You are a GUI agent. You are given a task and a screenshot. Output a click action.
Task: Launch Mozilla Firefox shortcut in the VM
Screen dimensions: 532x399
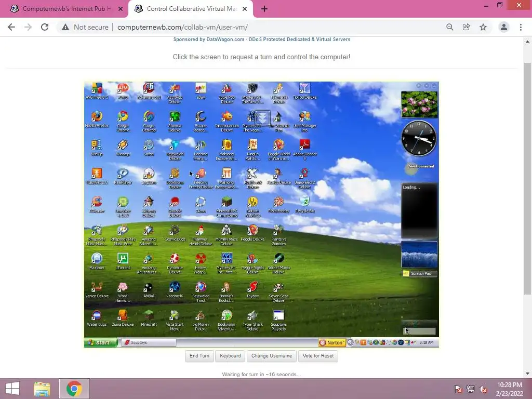pos(97,119)
